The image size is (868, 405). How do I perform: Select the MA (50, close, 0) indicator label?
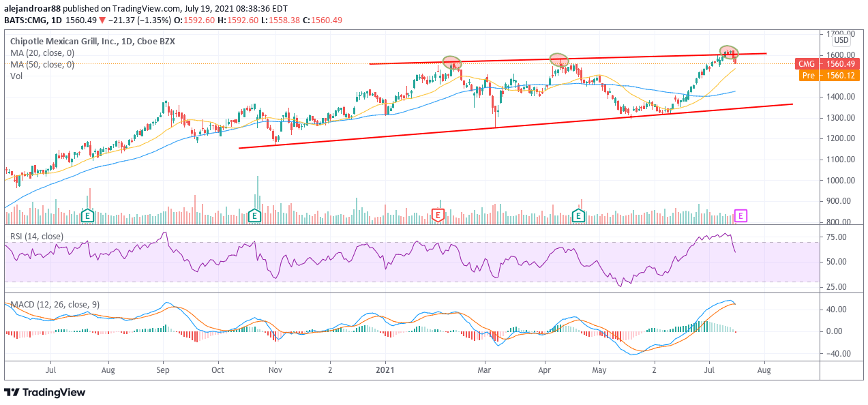42,64
